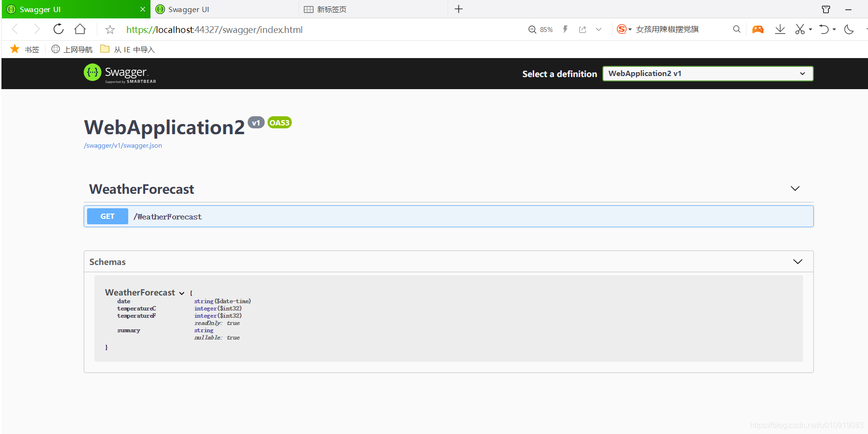Open the undo icon dropdown arrow
Image resolution: width=868 pixels, height=434 pixels.
coord(834,30)
